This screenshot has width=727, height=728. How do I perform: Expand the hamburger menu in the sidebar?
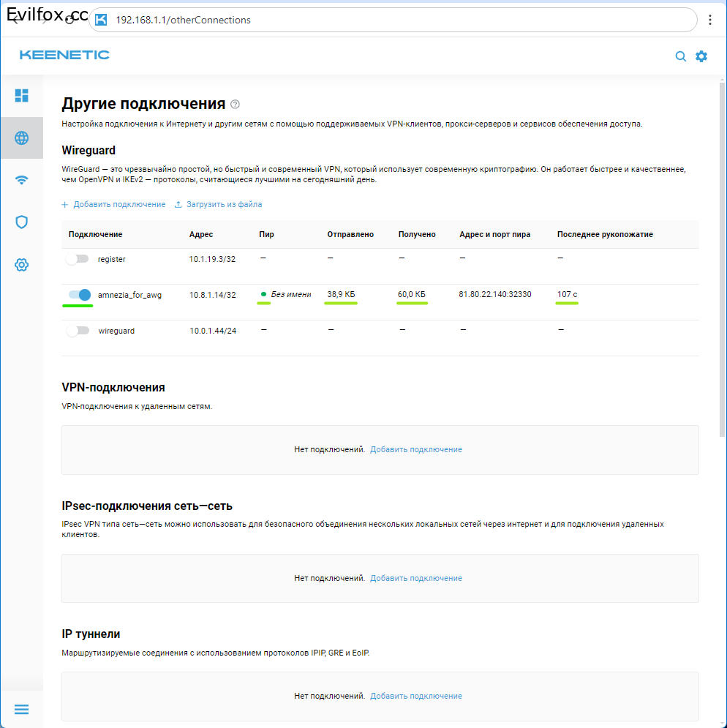coord(22,710)
